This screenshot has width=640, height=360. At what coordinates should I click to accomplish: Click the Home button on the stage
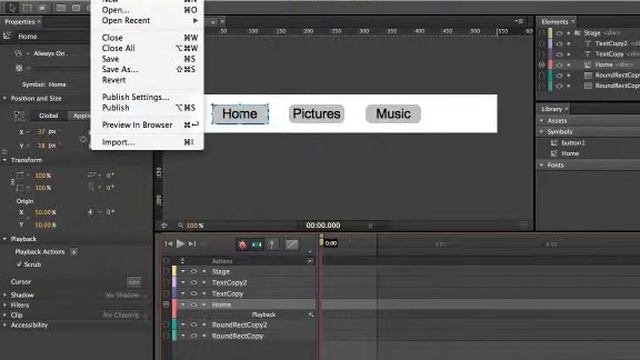click(240, 114)
